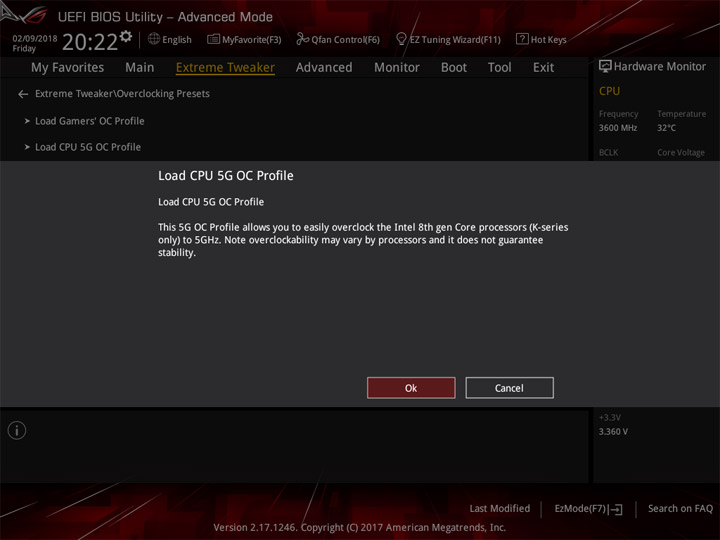
Task: Go to the Exit tab
Action: tap(543, 68)
